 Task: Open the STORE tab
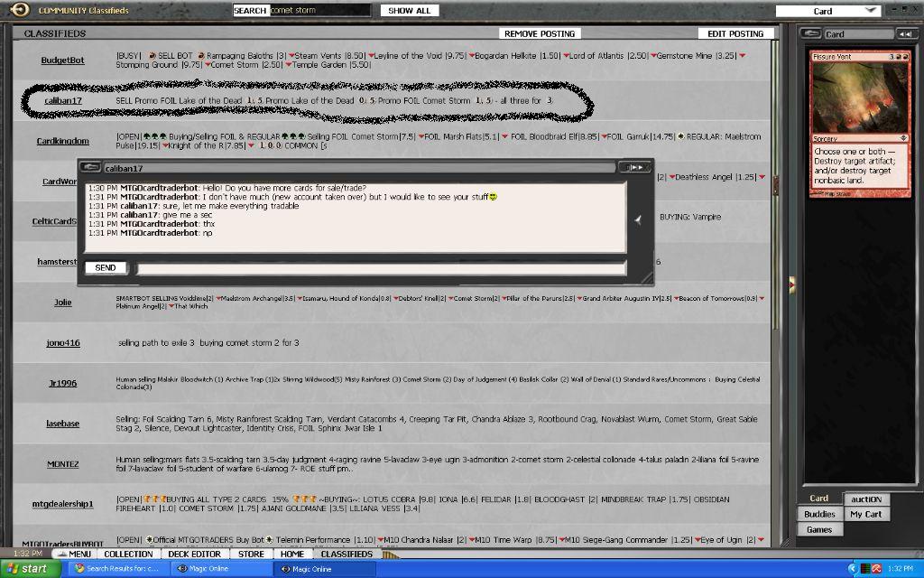(x=251, y=554)
